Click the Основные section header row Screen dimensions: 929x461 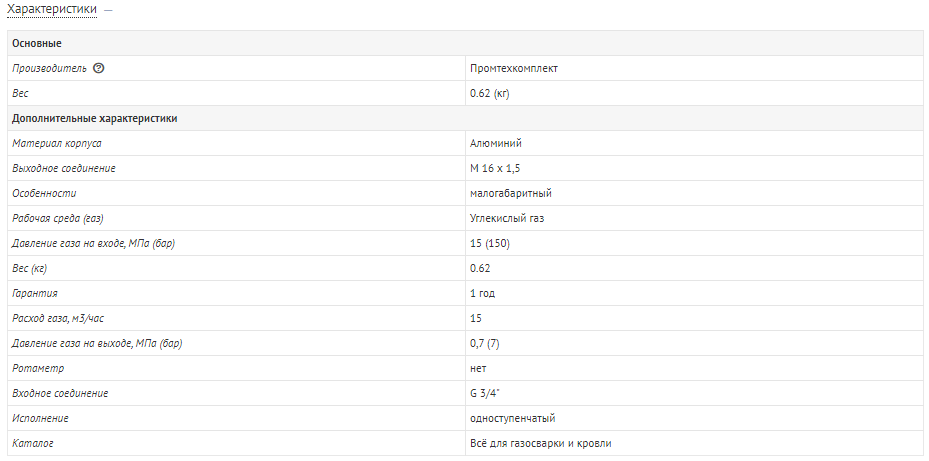coord(462,43)
